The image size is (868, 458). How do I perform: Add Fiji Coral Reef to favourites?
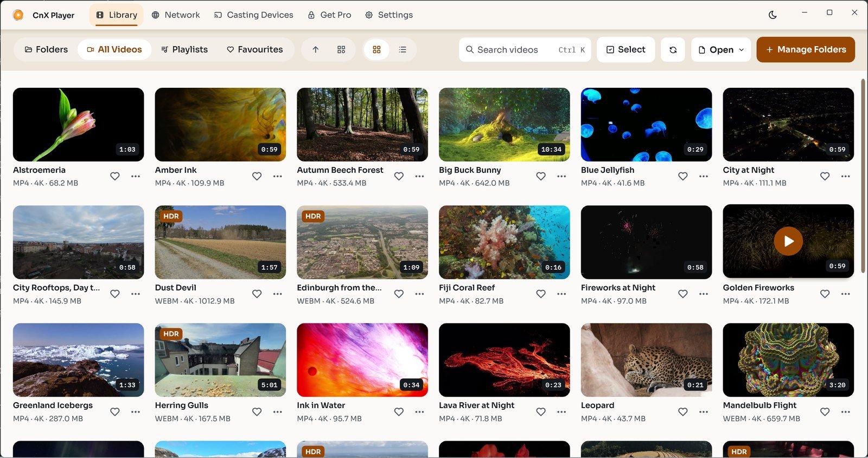(x=541, y=294)
